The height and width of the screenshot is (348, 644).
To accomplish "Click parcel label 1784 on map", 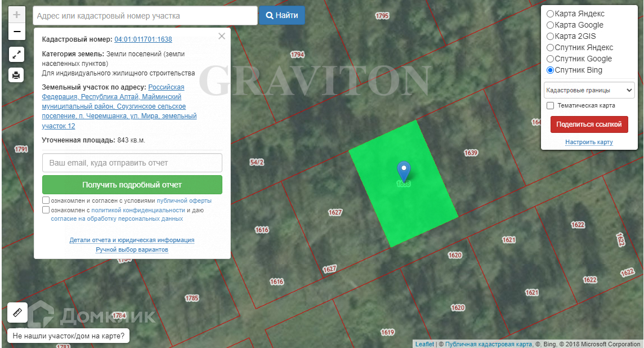I will point(119,315).
